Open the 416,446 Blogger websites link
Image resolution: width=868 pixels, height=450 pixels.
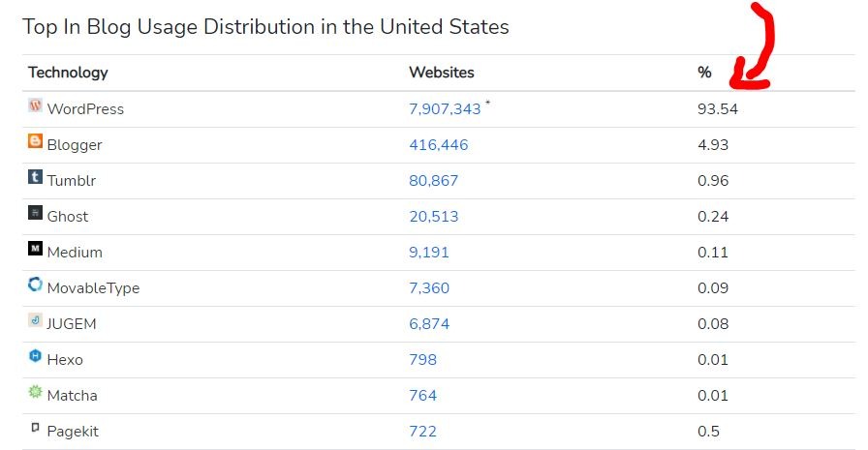(x=438, y=145)
